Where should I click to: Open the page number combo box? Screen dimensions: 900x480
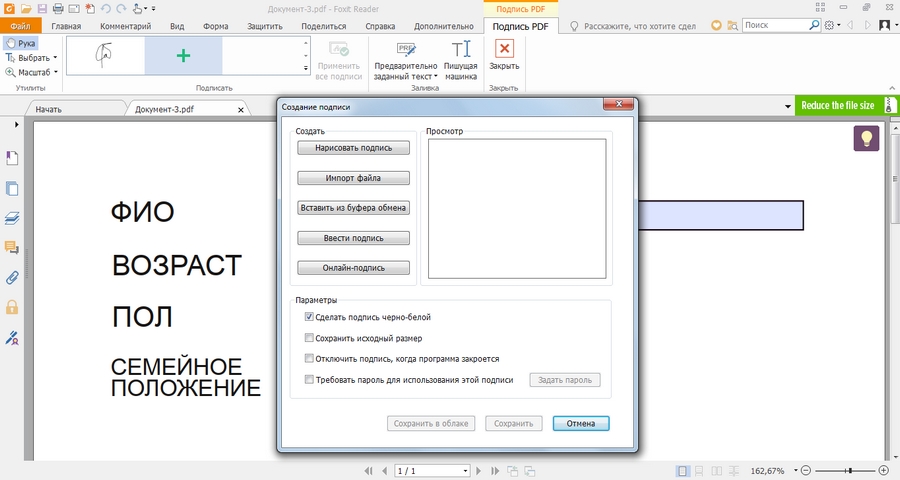coord(432,470)
